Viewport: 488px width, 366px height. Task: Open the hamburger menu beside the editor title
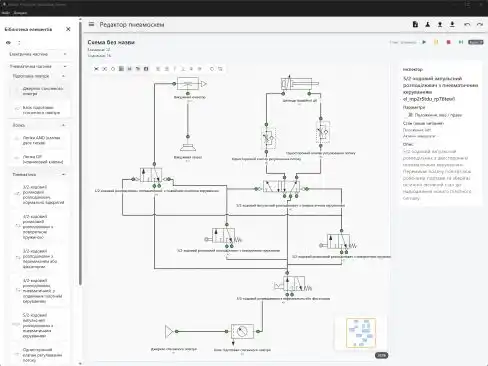tap(91, 24)
